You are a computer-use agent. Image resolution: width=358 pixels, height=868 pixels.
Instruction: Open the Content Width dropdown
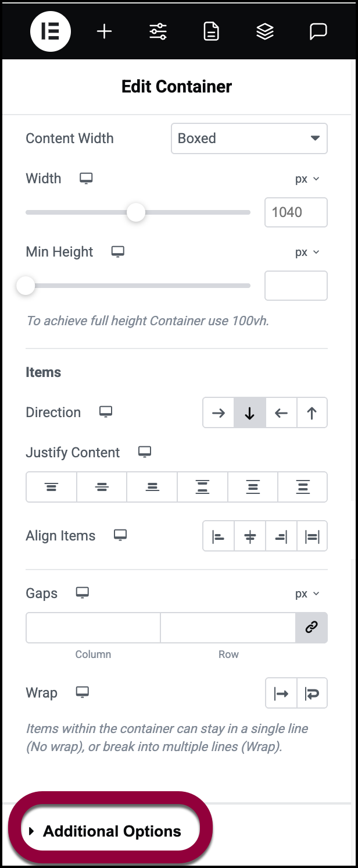click(x=249, y=138)
